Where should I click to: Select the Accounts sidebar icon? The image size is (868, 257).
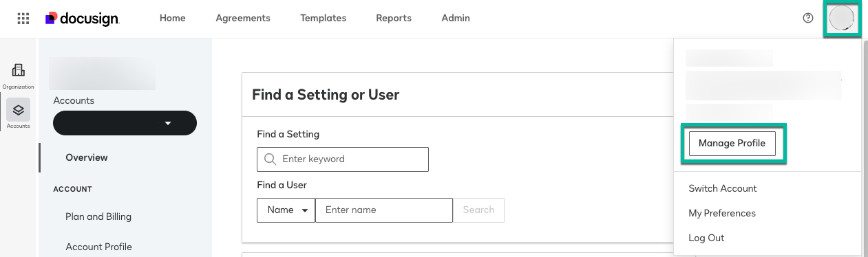18,113
